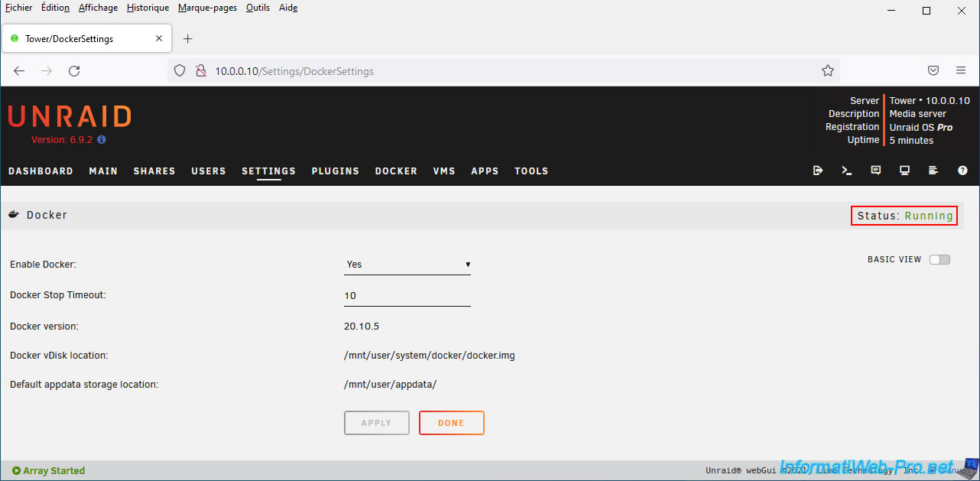Go to the Dashboard tab
This screenshot has width=980, height=481.
41,171
